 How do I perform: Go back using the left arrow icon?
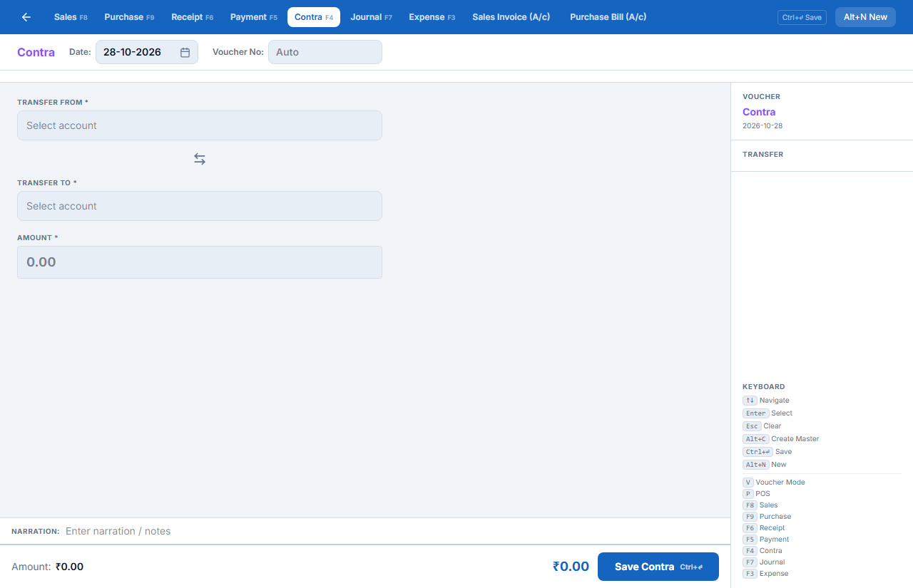tap(26, 17)
